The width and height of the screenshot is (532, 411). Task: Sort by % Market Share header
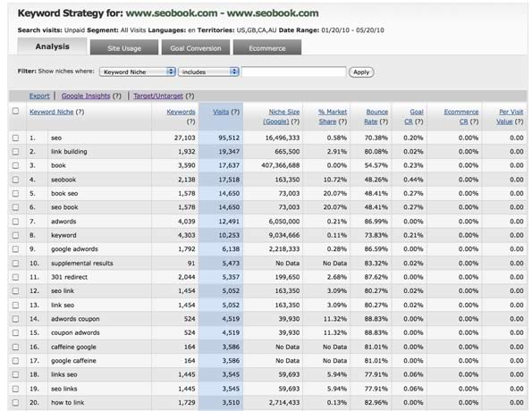point(333,117)
